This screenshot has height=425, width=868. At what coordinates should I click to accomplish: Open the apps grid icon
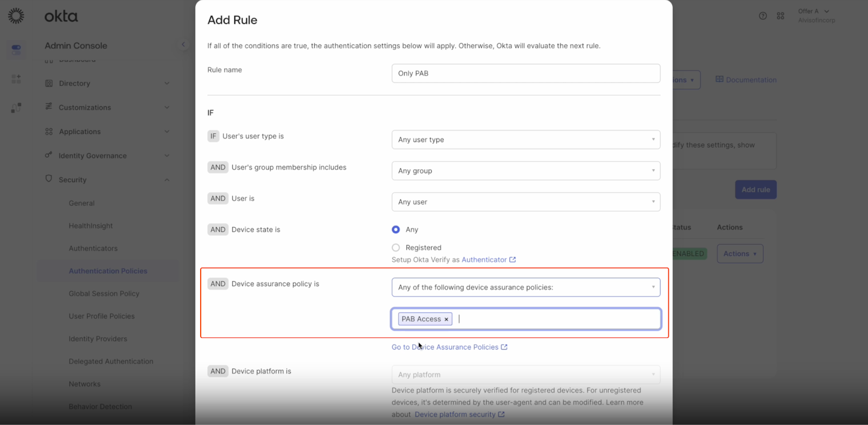pos(780,16)
